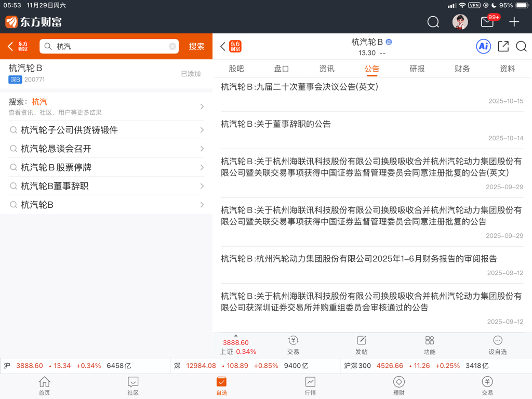Tap the 已添加 status label
Screen dimensions: 532x399
pos(191,74)
